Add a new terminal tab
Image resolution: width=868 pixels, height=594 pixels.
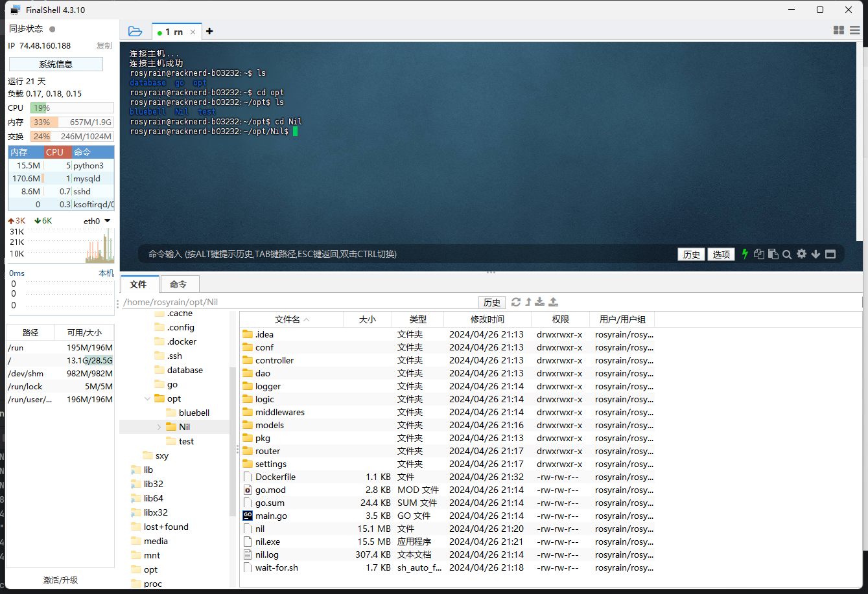(x=209, y=31)
